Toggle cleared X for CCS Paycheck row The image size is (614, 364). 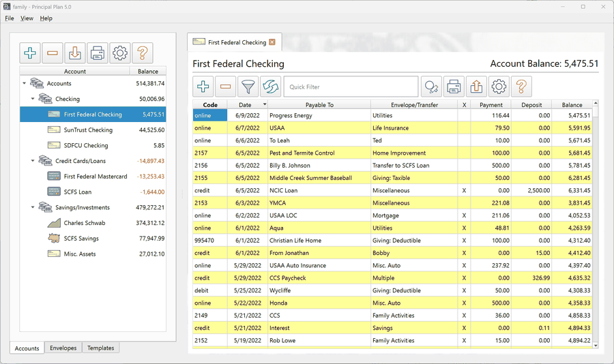pyautogui.click(x=464, y=278)
